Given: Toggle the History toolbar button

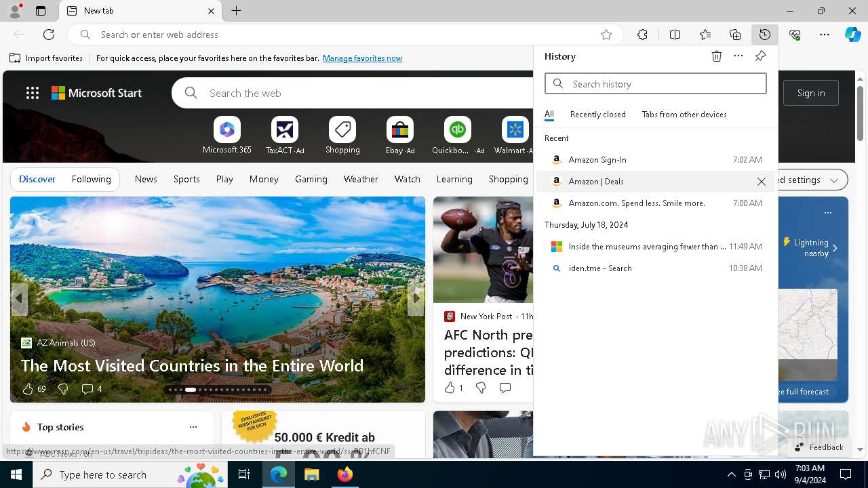Looking at the screenshot, I should [765, 35].
